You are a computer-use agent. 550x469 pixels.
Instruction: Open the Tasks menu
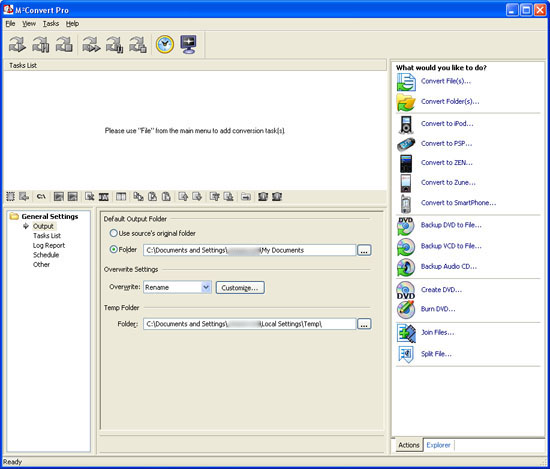(51, 24)
